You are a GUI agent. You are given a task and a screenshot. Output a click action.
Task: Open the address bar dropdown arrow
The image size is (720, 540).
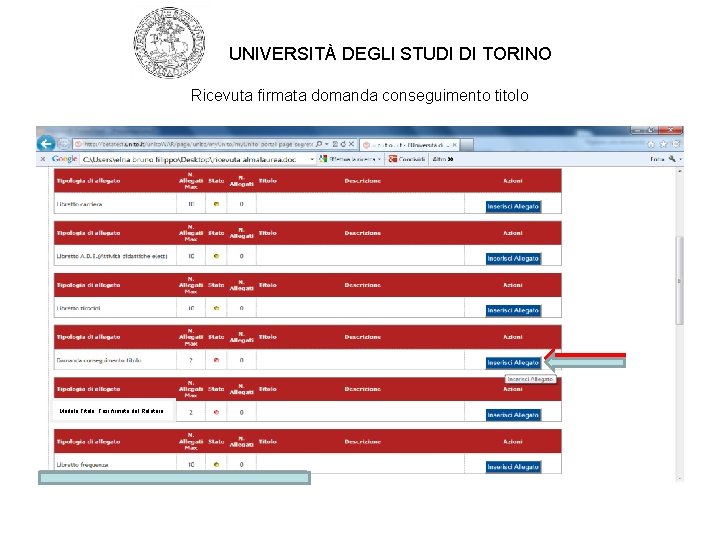tap(326, 144)
